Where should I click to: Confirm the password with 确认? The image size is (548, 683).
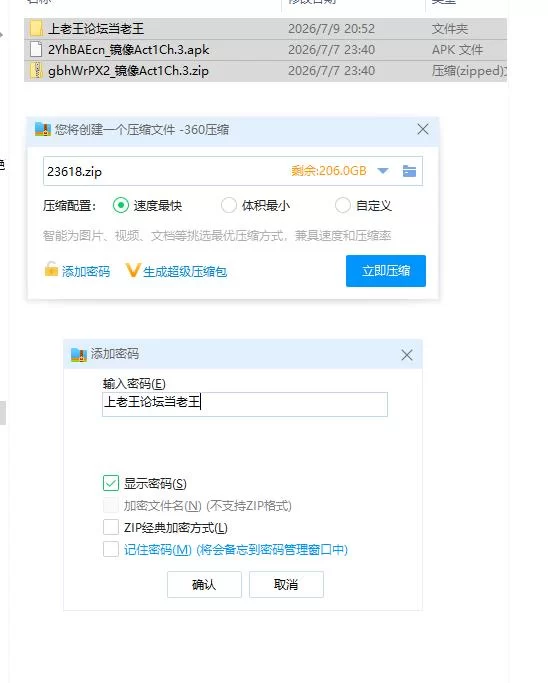(204, 585)
